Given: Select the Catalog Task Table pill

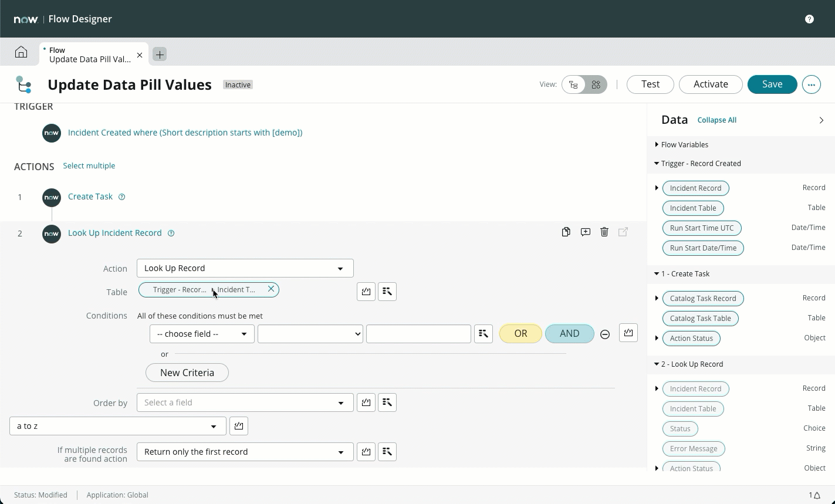Looking at the screenshot, I should (x=700, y=319).
